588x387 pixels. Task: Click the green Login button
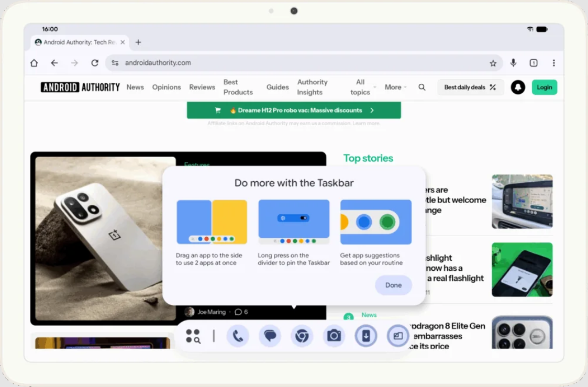[x=544, y=87]
